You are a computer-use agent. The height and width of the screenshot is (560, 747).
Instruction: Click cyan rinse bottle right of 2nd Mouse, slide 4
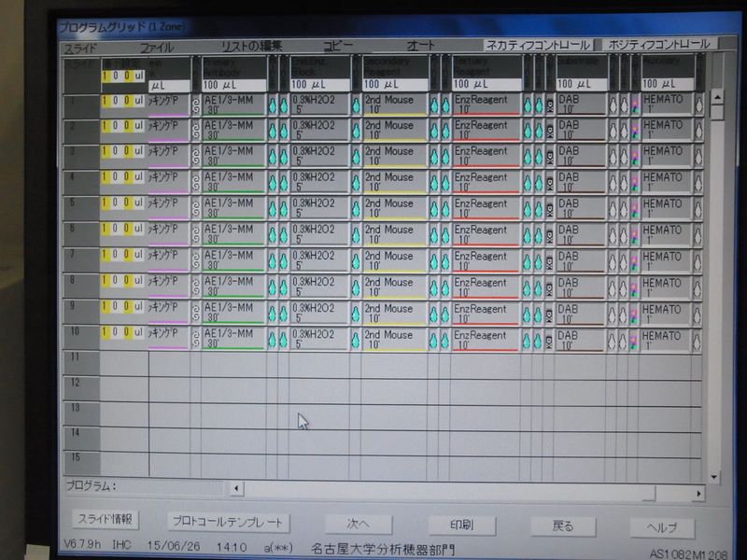tap(433, 183)
